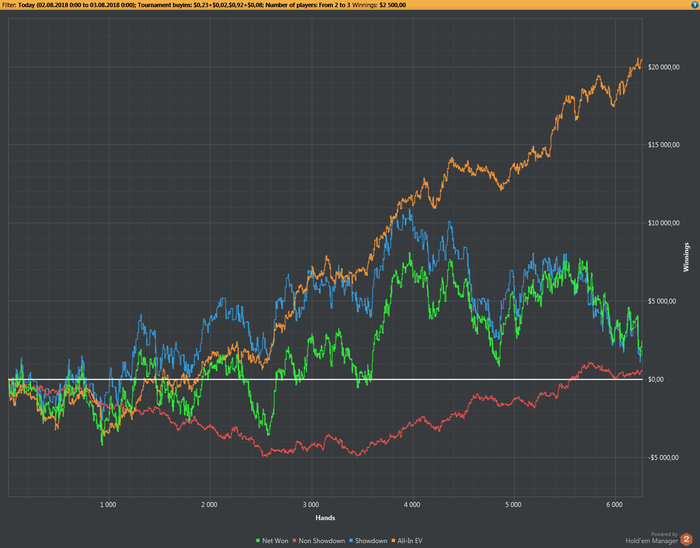Toggle the All-In EV legend entry
700x548 pixels.
click(407, 540)
